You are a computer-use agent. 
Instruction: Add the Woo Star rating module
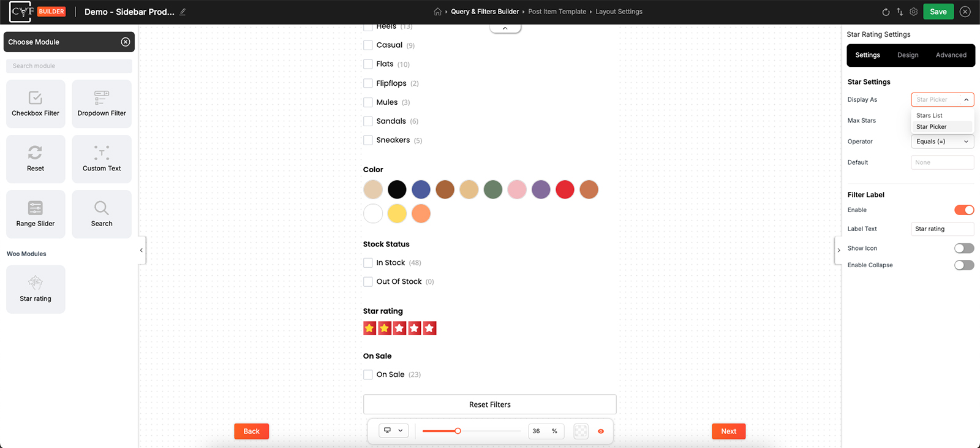[36, 289]
